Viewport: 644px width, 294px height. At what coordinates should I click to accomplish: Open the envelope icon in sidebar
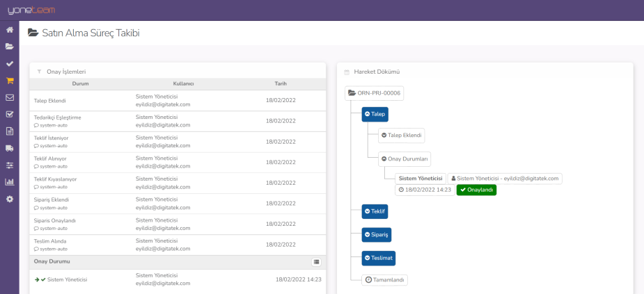tap(10, 97)
